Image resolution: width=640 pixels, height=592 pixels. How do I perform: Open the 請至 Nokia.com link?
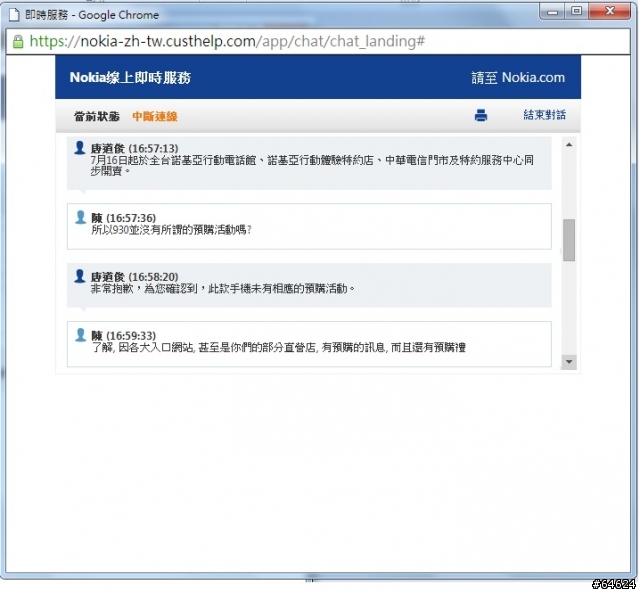click(518, 78)
